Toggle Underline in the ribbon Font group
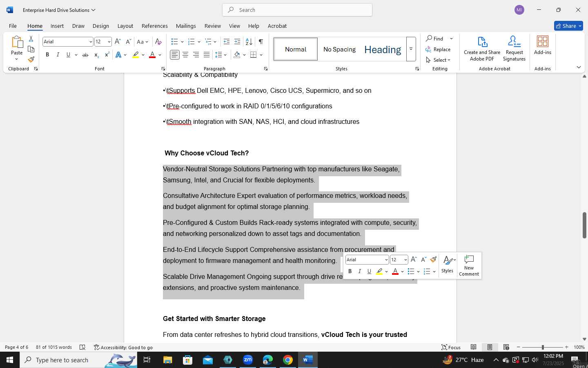The width and height of the screenshot is (588, 368). [x=68, y=55]
